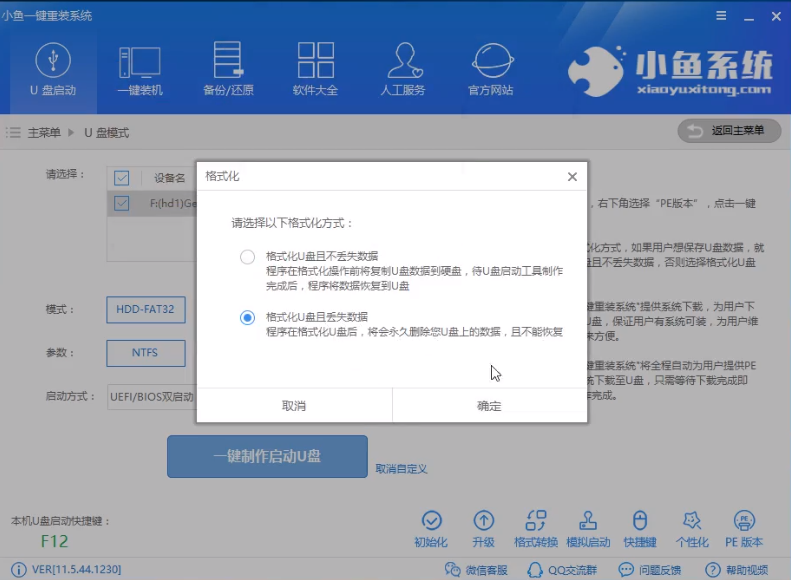Open the NTFS parameter dropdown
Image resolution: width=791 pixels, height=580 pixels.
[x=146, y=353]
